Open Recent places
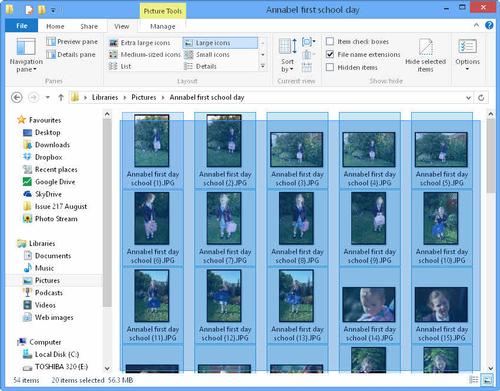The height and width of the screenshot is (391, 500). pos(50,169)
